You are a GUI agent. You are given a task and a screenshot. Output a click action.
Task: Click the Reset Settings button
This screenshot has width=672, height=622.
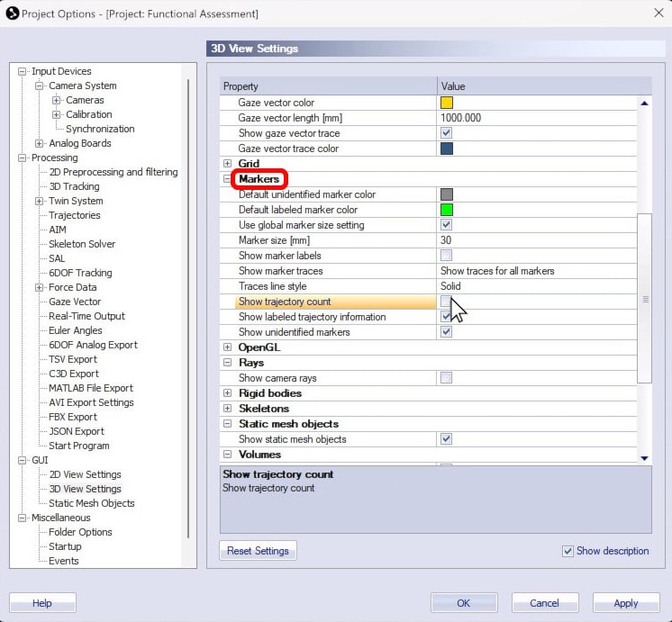click(258, 551)
